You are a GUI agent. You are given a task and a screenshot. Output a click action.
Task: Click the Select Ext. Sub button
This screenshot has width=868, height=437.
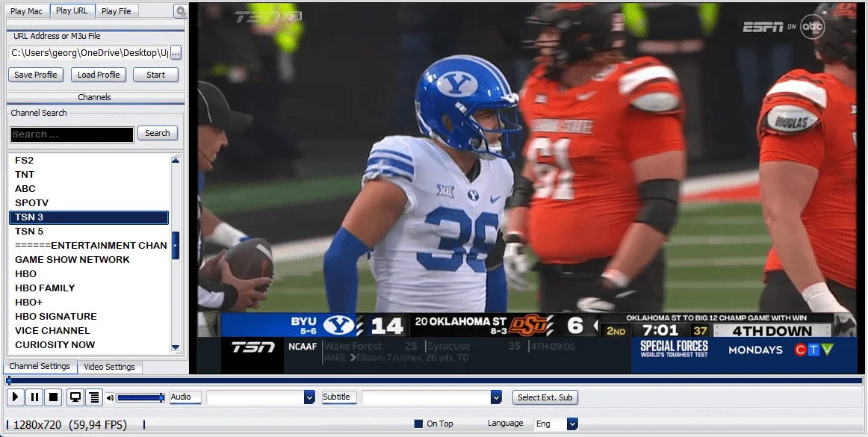pyautogui.click(x=545, y=397)
